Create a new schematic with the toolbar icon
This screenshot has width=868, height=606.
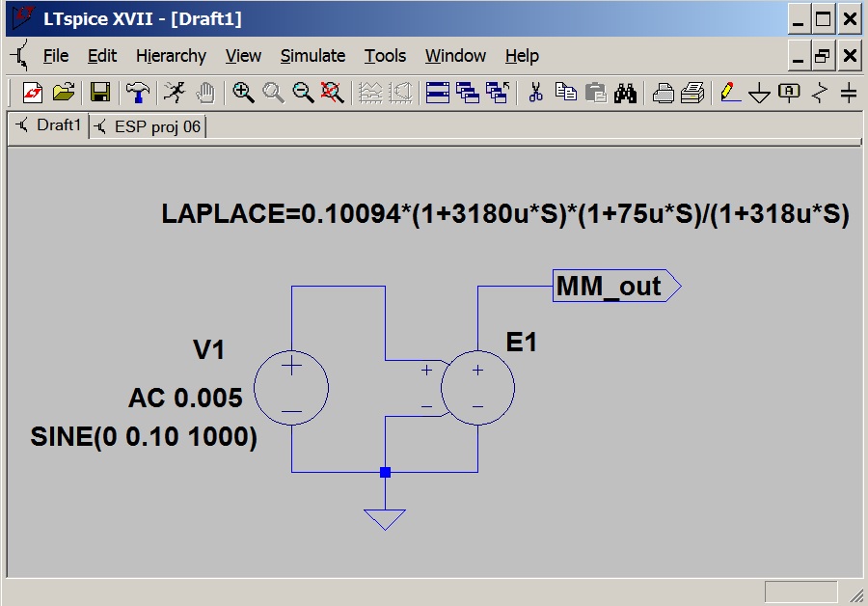33,93
